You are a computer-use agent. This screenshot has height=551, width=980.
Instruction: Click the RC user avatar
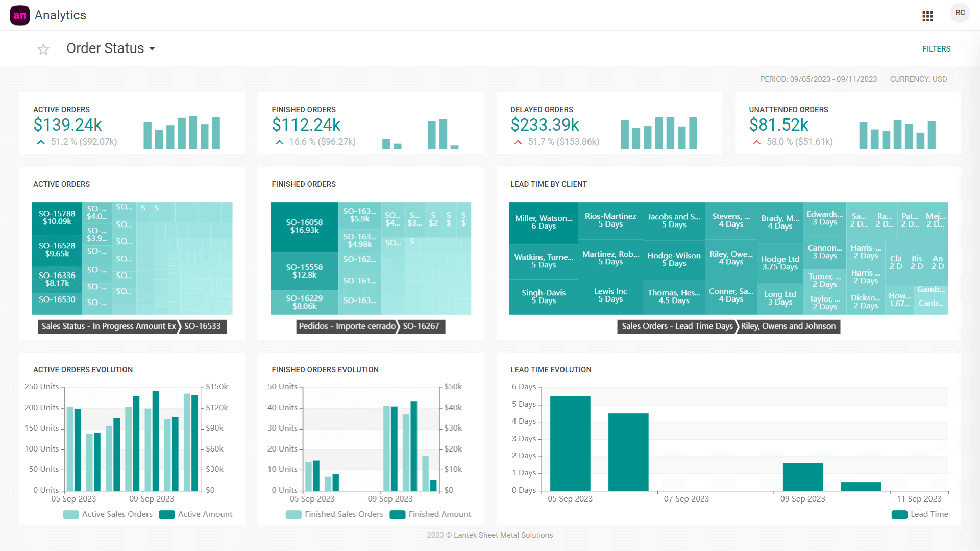click(x=960, y=13)
